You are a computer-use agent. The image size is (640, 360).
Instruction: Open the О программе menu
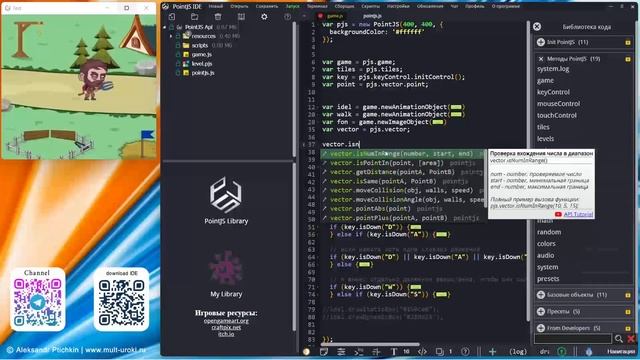506,6
